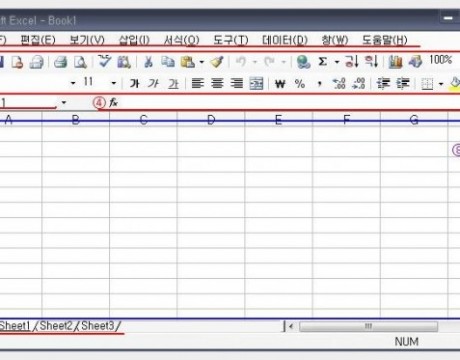Show the Drawing toolbar icon
460x360 pixels.
(x=415, y=62)
